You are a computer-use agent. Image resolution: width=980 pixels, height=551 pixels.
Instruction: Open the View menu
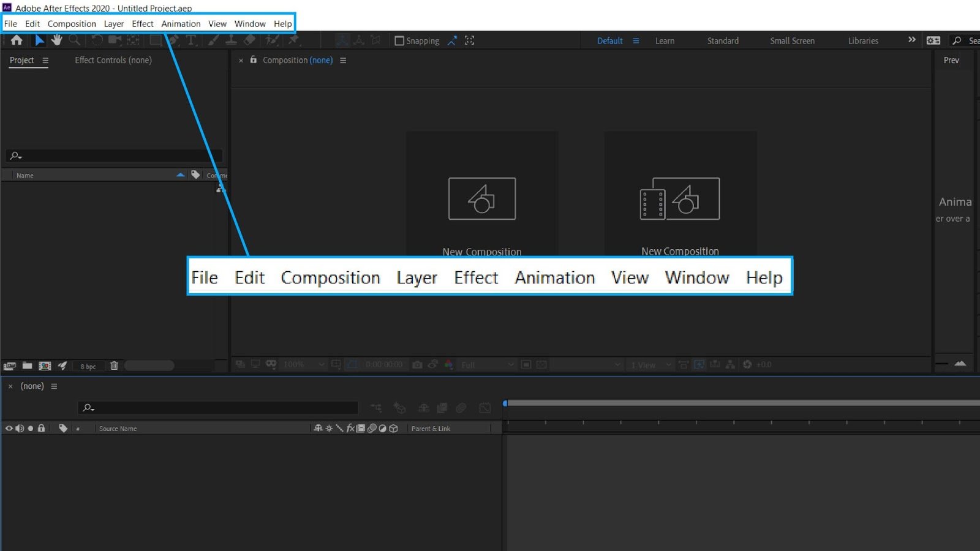pos(217,24)
